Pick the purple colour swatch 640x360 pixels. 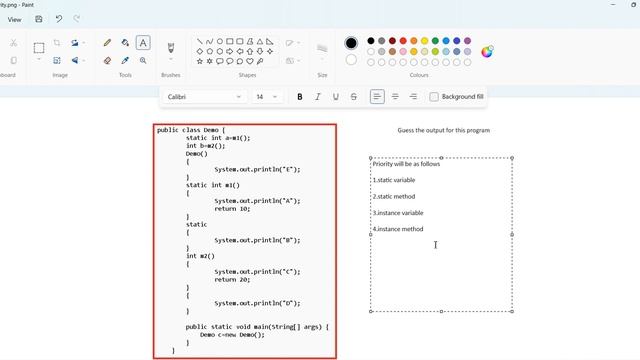467,41
